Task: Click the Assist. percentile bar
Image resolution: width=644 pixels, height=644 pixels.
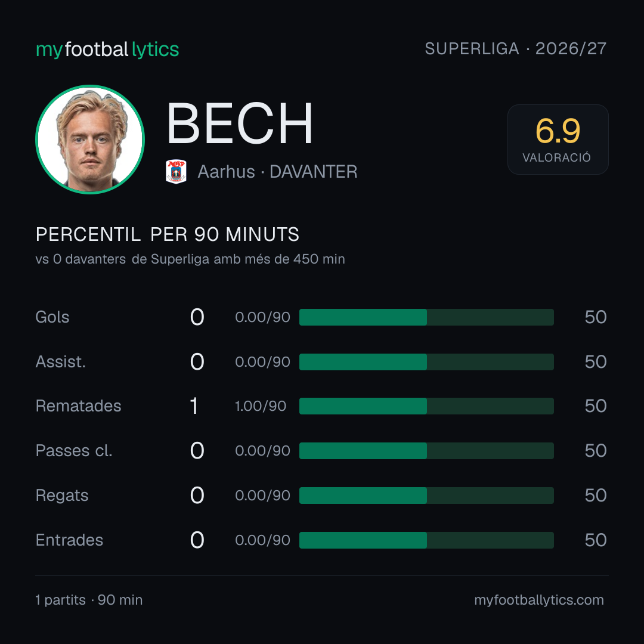Action: (426, 362)
